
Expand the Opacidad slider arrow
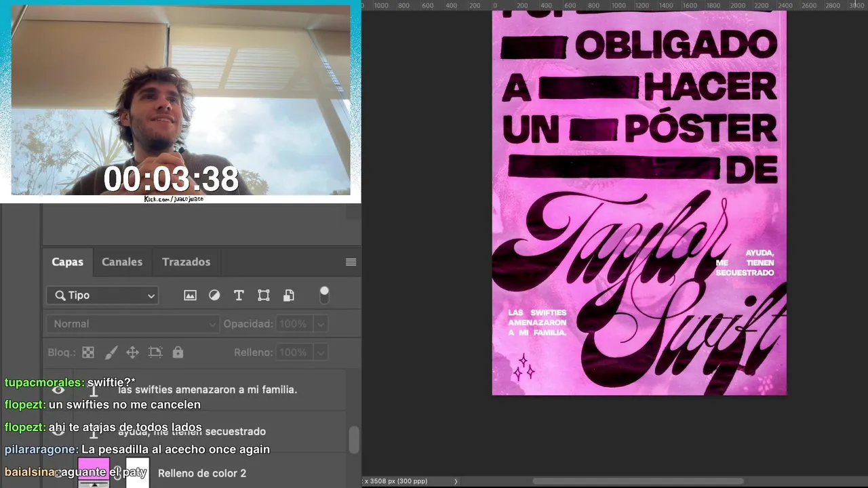[321, 324]
